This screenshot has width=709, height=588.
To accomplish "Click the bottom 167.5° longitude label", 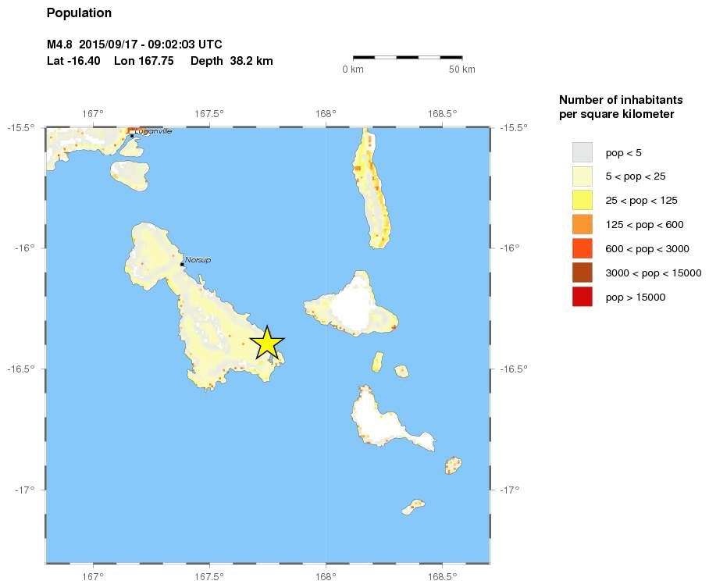I will pos(209,576).
